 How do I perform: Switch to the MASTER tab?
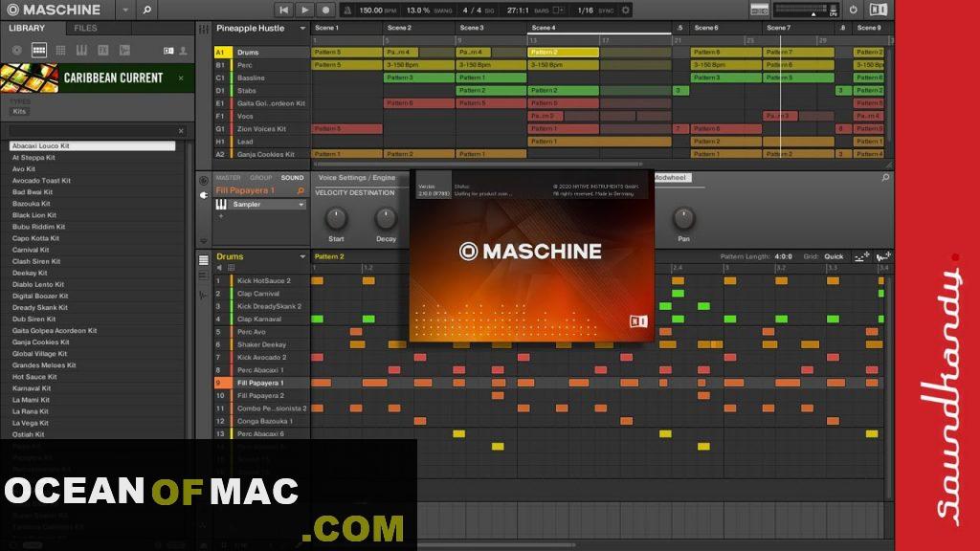click(228, 177)
